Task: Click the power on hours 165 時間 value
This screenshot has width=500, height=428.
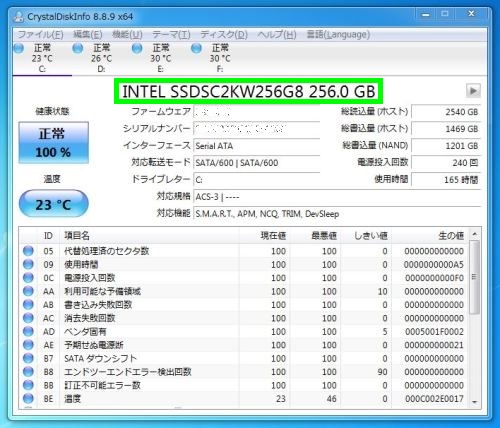Action: click(446, 180)
